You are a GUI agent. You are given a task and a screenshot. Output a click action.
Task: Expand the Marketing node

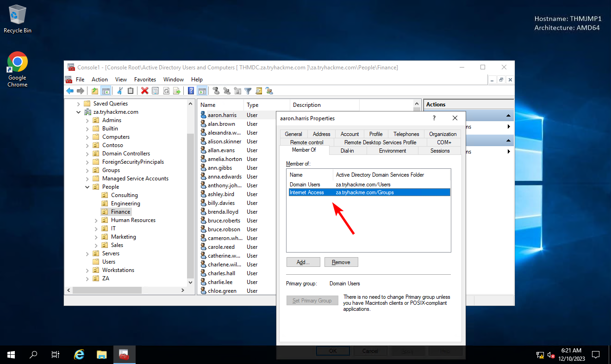[96, 237]
